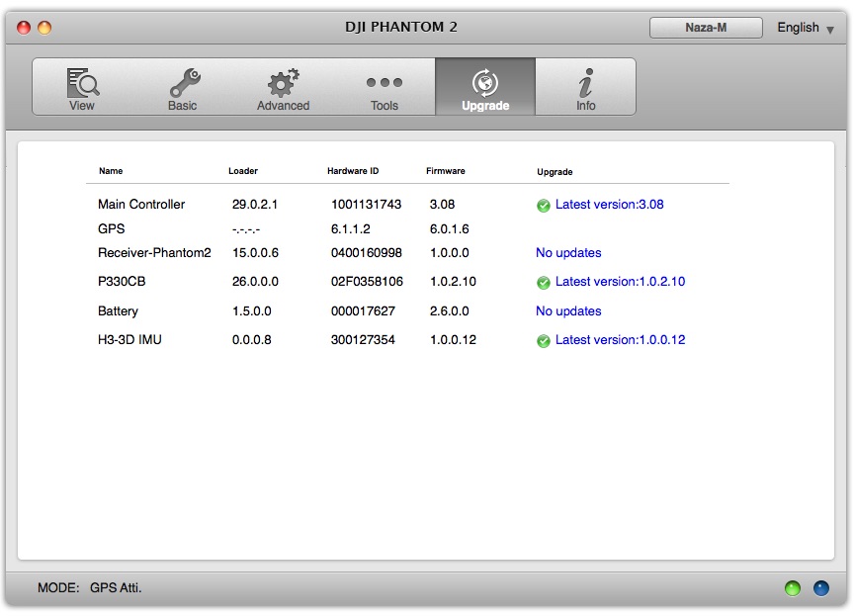Click Latest version:1.0.0.12 link
This screenshot has width=855, height=616.
click(x=620, y=340)
